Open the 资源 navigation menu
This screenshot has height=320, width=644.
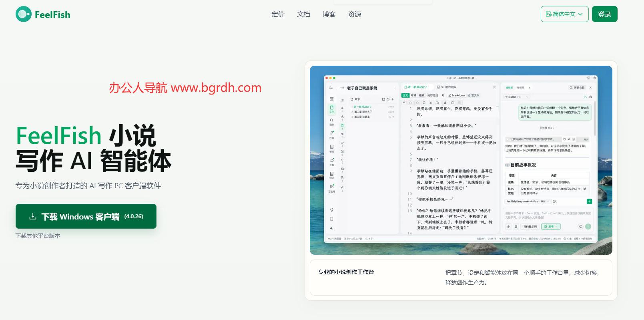pyautogui.click(x=355, y=14)
